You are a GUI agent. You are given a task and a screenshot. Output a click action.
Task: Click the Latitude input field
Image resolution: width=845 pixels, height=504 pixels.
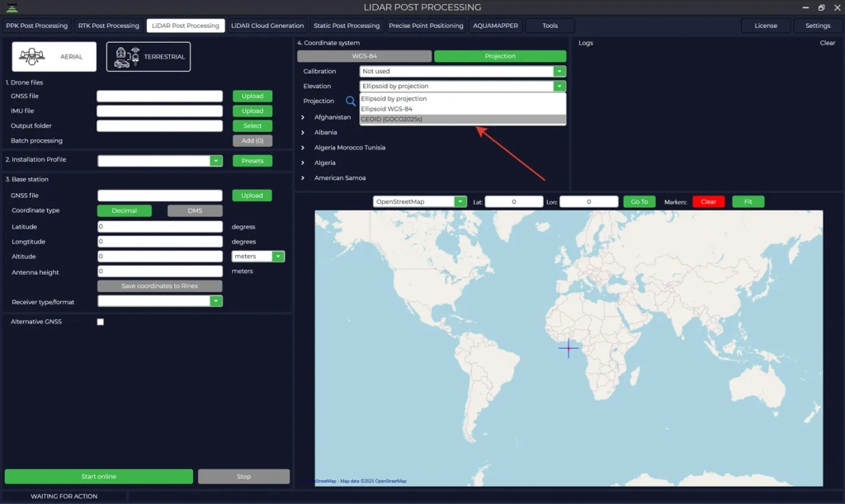pyautogui.click(x=158, y=227)
